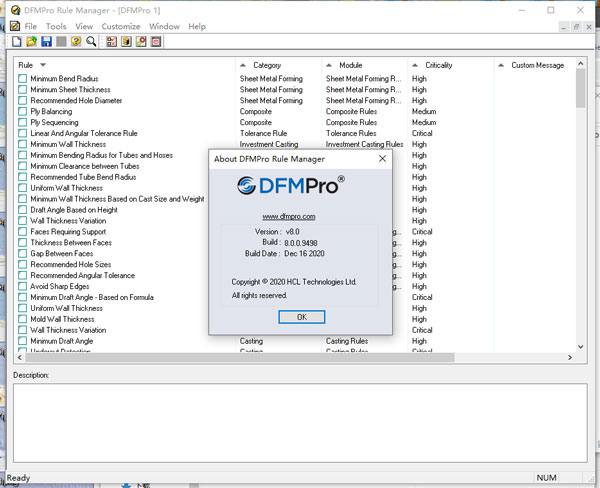Click the New file toolbar icon
The image size is (600, 488).
click(x=16, y=42)
